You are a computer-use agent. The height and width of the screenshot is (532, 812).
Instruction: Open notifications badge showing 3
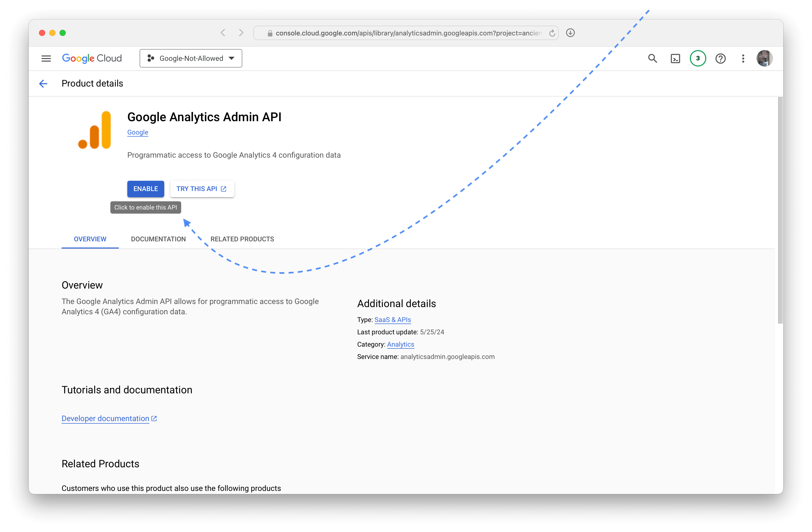coord(698,58)
